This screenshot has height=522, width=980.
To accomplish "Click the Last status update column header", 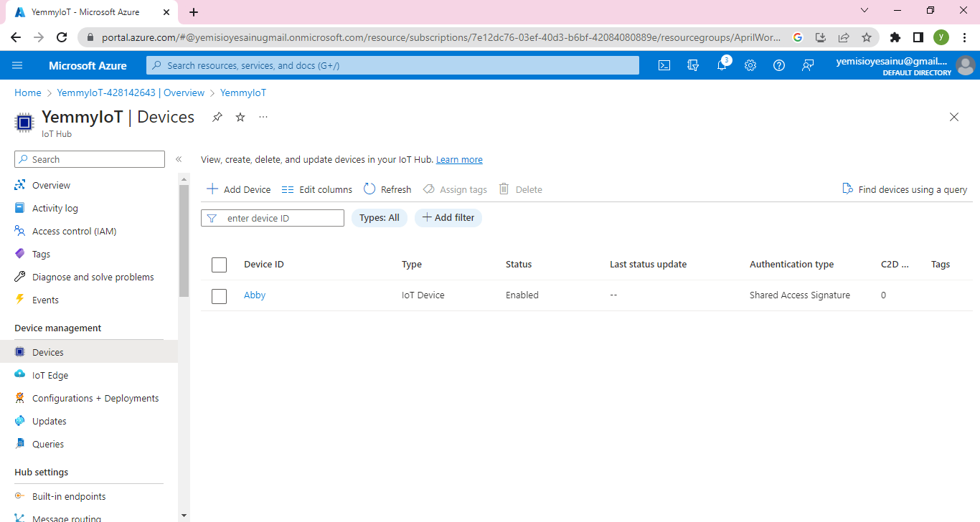I will [649, 265].
